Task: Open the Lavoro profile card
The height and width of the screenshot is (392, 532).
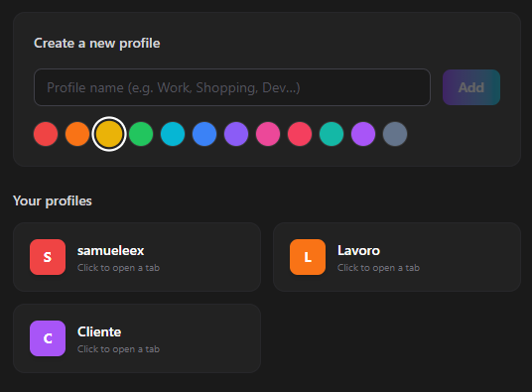Action: pos(397,257)
